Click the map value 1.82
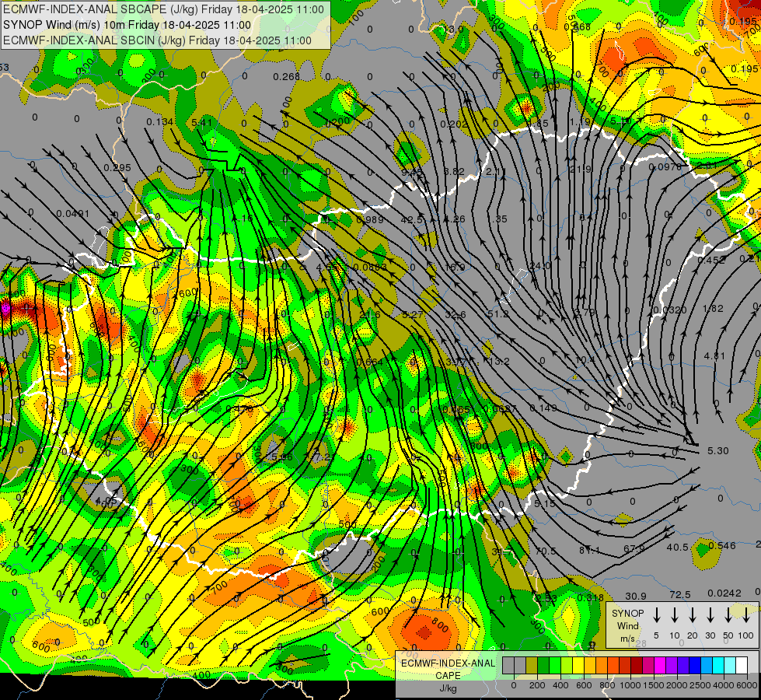This screenshot has width=761, height=700. (x=713, y=308)
